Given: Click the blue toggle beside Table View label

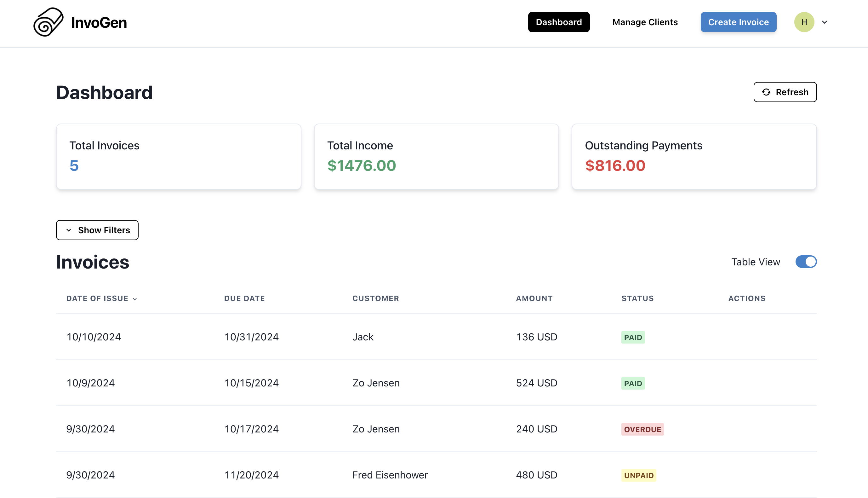Looking at the screenshot, I should click(x=806, y=262).
